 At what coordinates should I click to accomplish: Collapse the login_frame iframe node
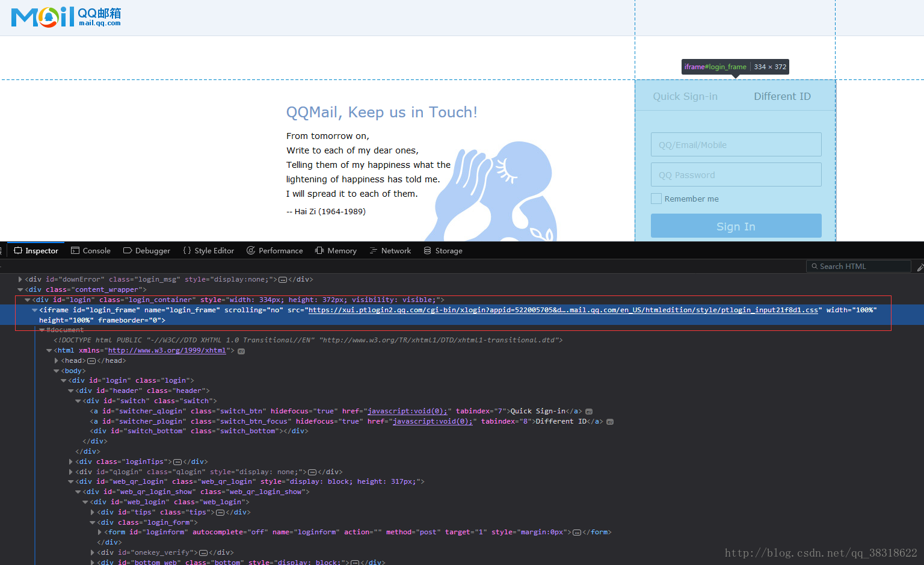(34, 310)
